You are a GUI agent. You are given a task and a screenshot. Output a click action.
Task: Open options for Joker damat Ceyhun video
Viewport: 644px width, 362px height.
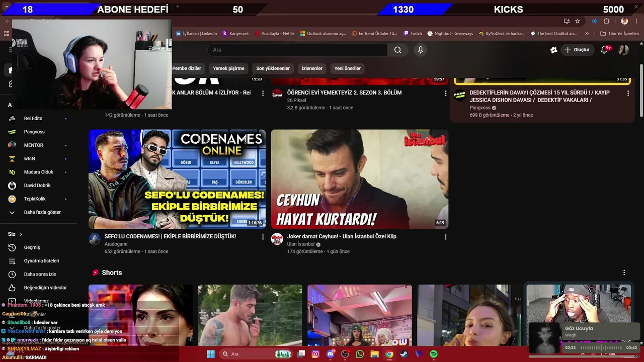pos(445,237)
